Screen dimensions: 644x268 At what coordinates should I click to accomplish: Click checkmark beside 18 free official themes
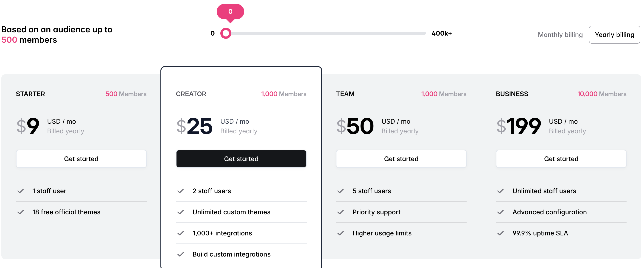[21, 212]
